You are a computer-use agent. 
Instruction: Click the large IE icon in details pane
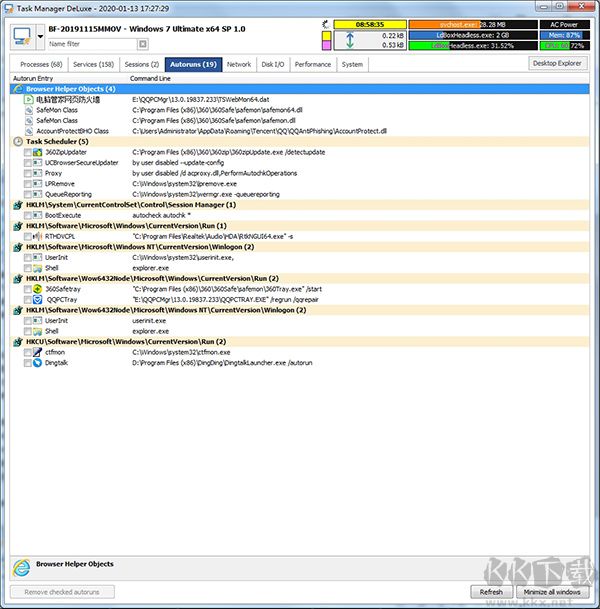click(x=22, y=568)
